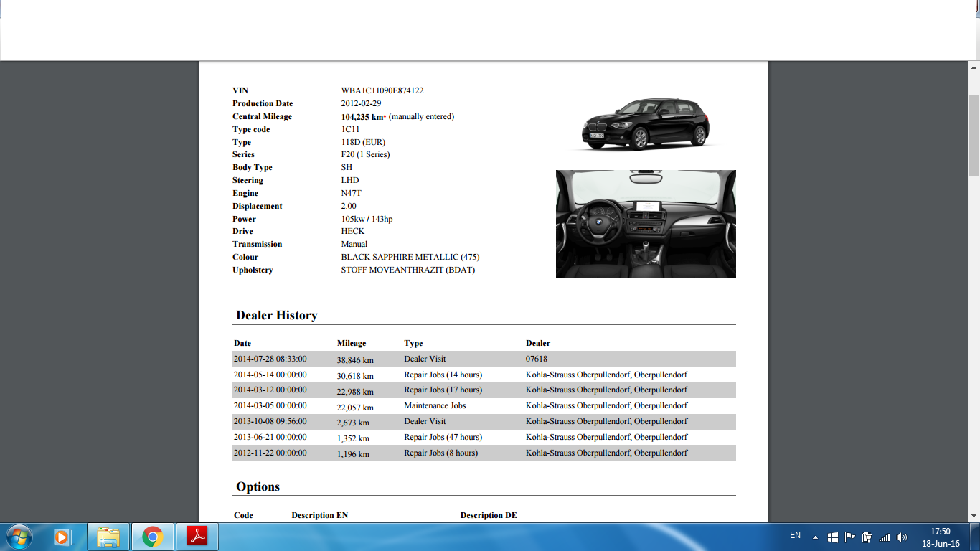Click power value 105kw / 143hp
Screen dimensions: 980x551
coord(367,219)
